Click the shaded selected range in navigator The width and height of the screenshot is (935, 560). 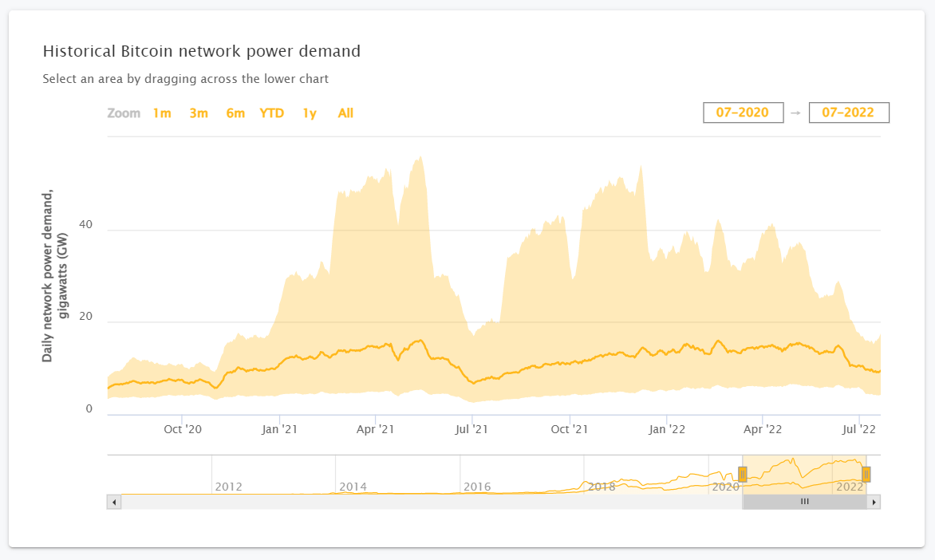[798, 475]
